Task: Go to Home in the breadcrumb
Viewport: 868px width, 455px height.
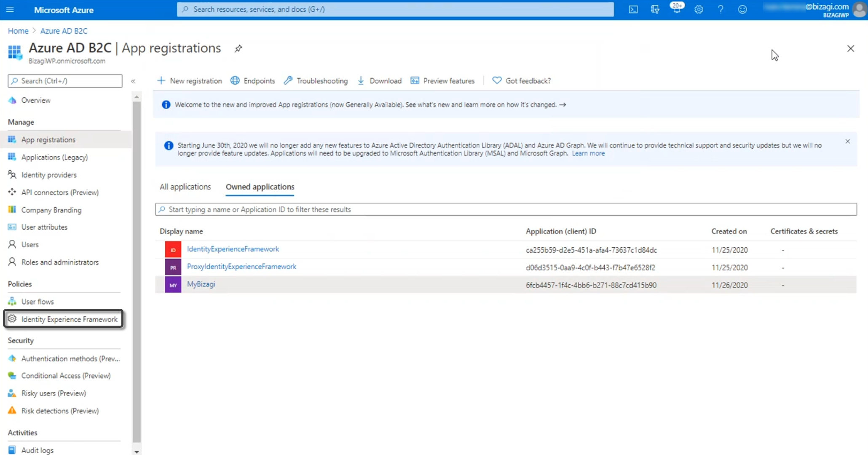Action: pos(18,31)
